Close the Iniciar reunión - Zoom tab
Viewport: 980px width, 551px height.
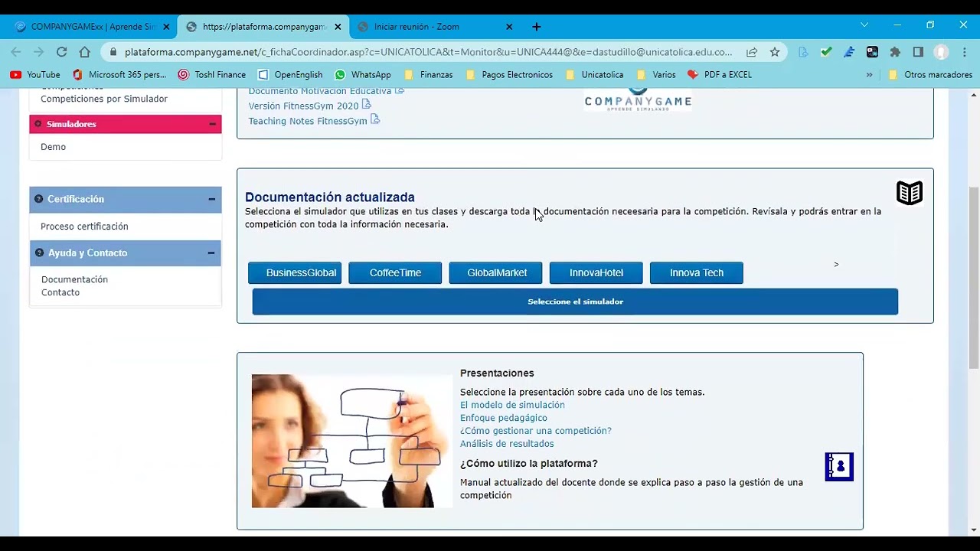[x=509, y=27]
